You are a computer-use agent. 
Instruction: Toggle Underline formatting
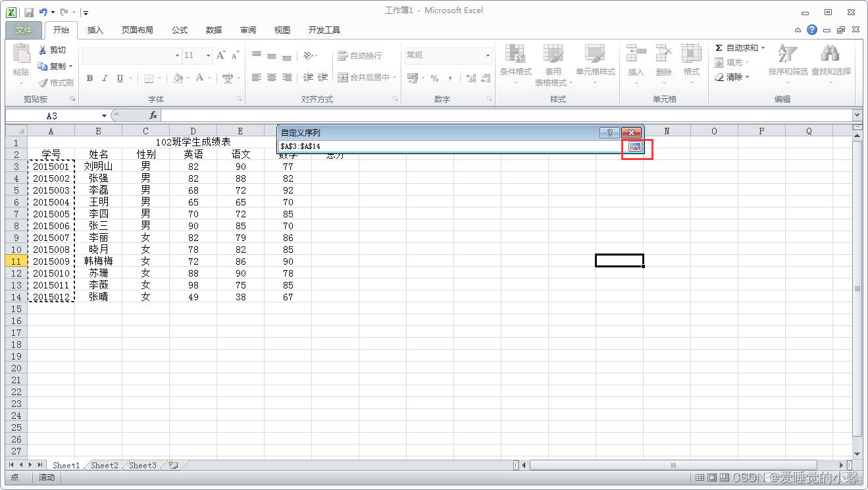click(x=120, y=78)
